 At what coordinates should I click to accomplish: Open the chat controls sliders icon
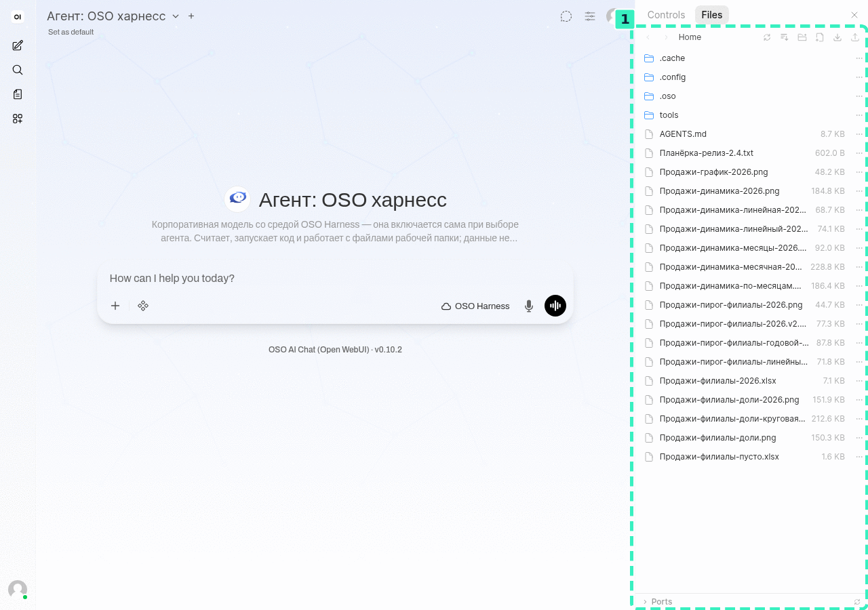(x=591, y=16)
